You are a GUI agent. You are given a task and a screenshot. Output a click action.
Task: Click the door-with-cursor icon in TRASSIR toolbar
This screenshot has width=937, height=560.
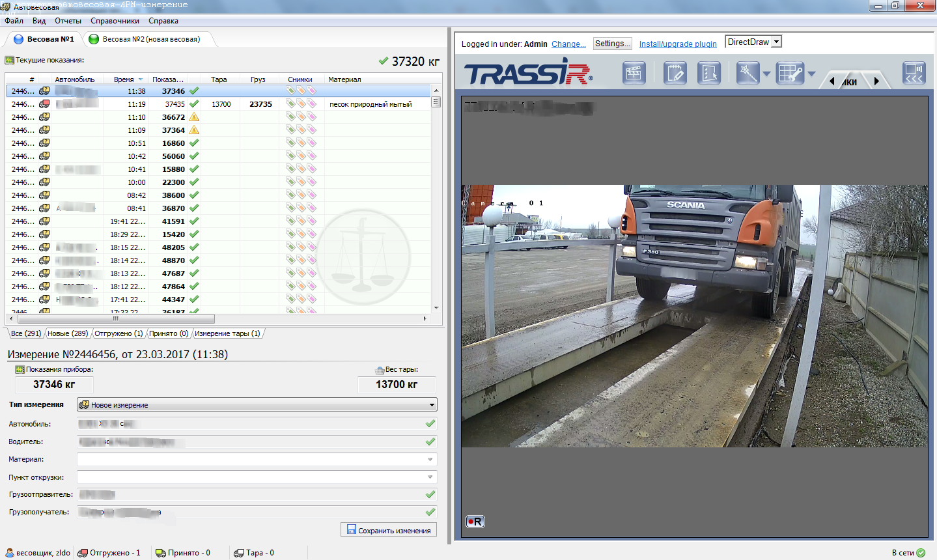click(708, 73)
